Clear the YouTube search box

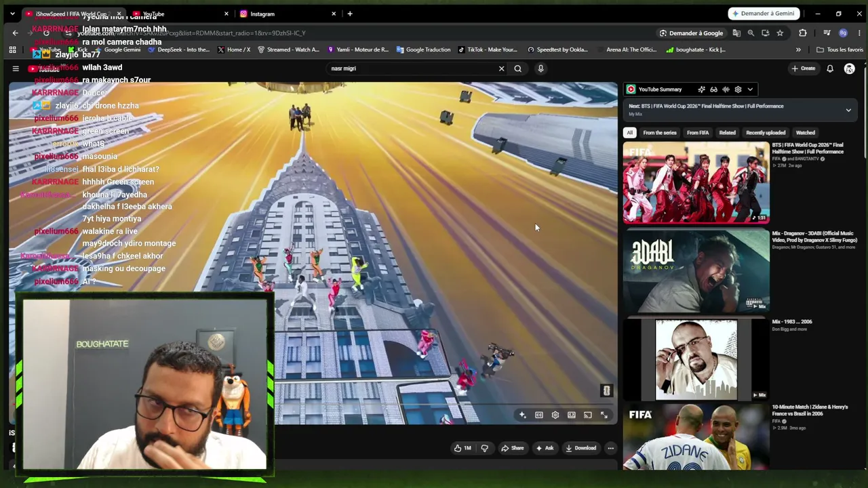pos(502,68)
